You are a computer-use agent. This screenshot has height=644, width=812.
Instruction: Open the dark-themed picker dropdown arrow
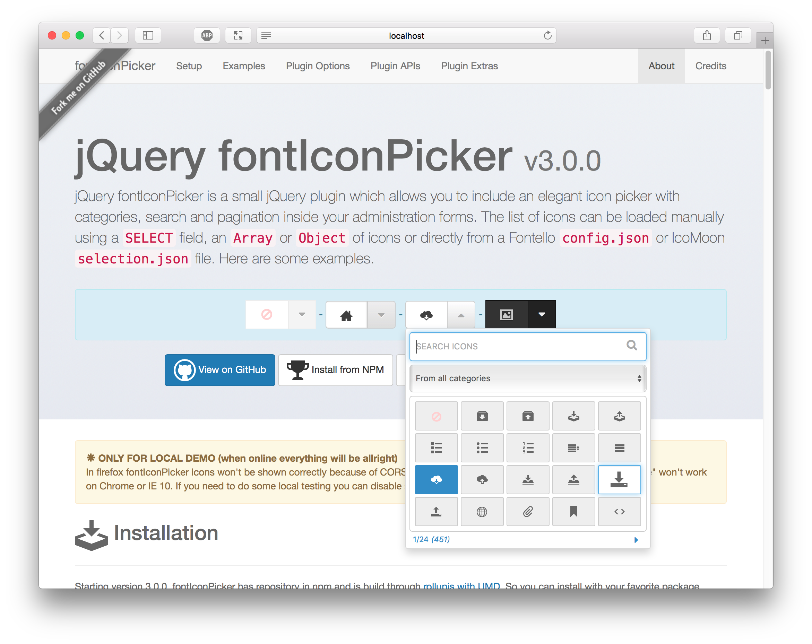[541, 314]
